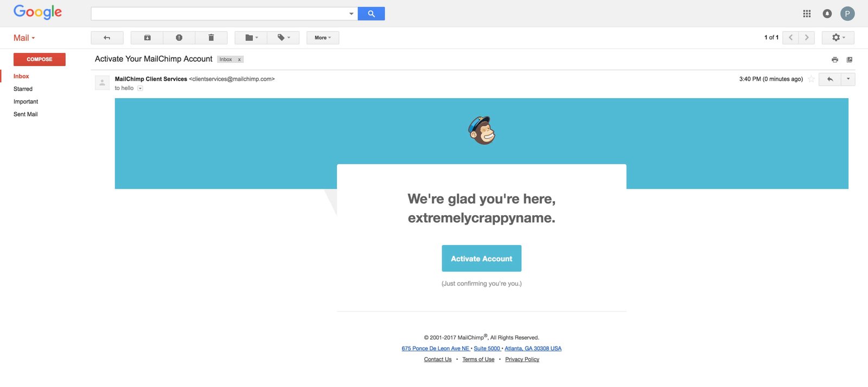Image resolution: width=868 pixels, height=387 pixels.
Task: Reply using the reply arrow button
Action: point(830,79)
